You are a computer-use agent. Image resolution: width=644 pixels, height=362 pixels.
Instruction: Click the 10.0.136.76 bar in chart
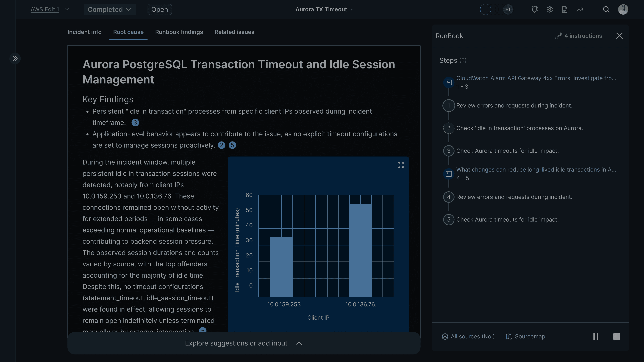click(x=360, y=250)
